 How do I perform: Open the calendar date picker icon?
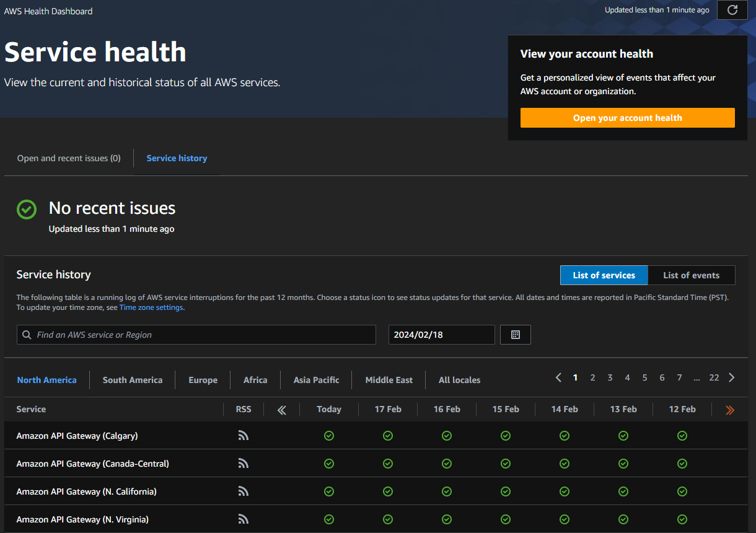pyautogui.click(x=516, y=335)
